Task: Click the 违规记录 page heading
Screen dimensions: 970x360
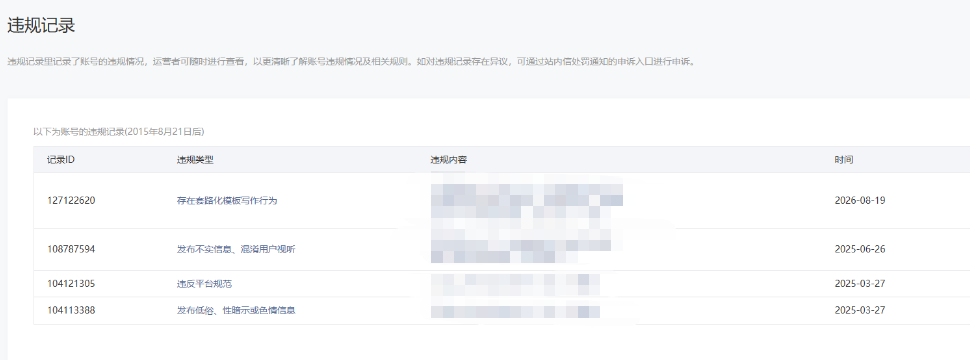Action: tap(41, 25)
